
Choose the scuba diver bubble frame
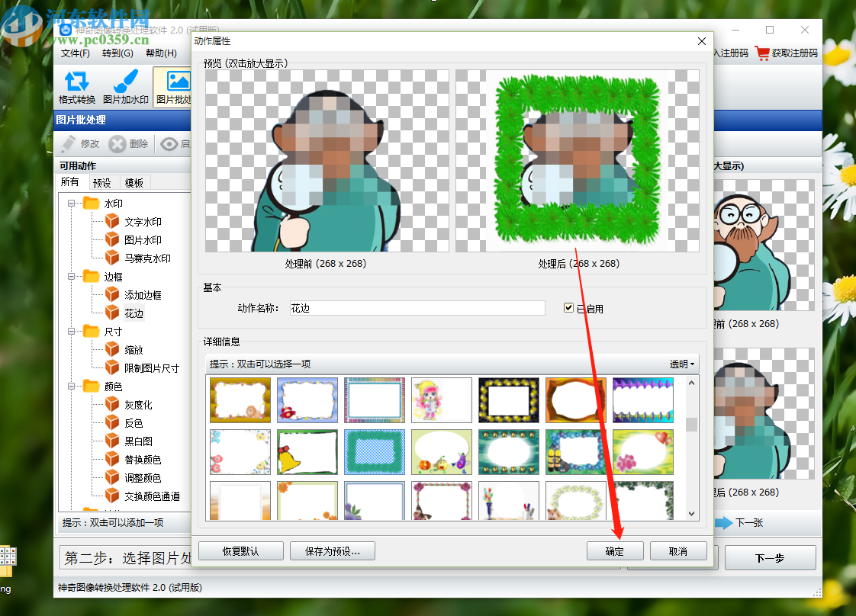coord(576,452)
